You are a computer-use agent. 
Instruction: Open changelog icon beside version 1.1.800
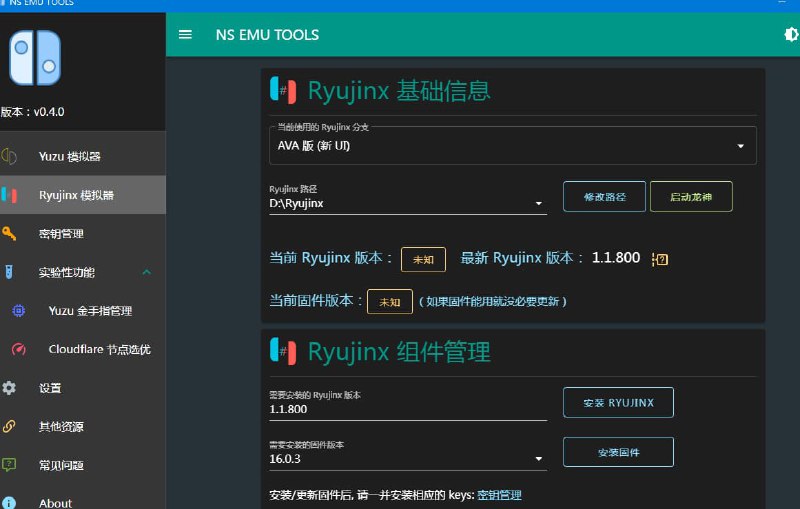point(660,259)
